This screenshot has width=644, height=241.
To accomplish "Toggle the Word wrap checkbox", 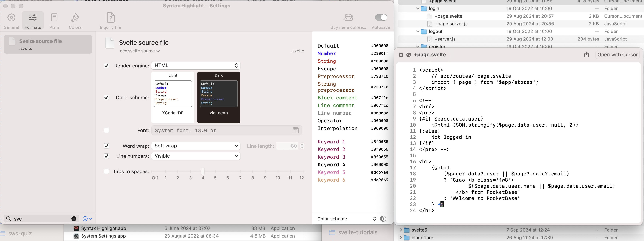I will (106, 146).
